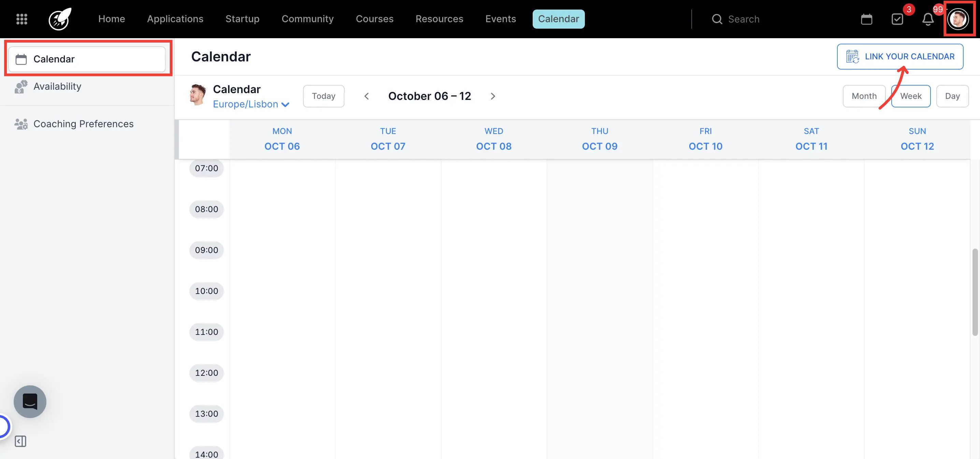Select the Calendar tab in top navigation
Viewport: 980px width, 459px height.
click(x=559, y=19)
